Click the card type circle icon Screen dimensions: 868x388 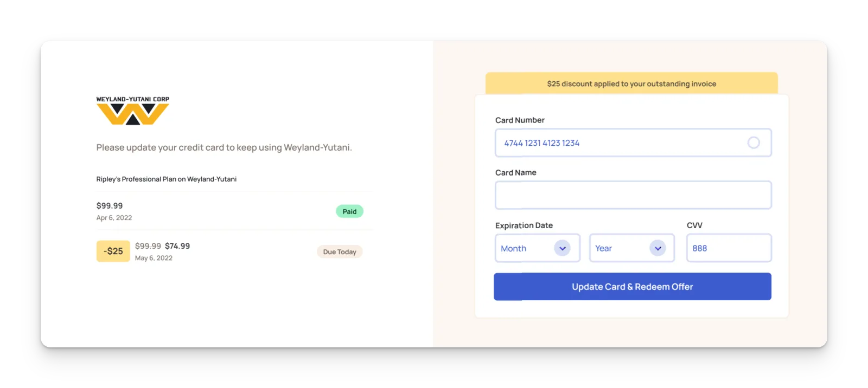[754, 143]
